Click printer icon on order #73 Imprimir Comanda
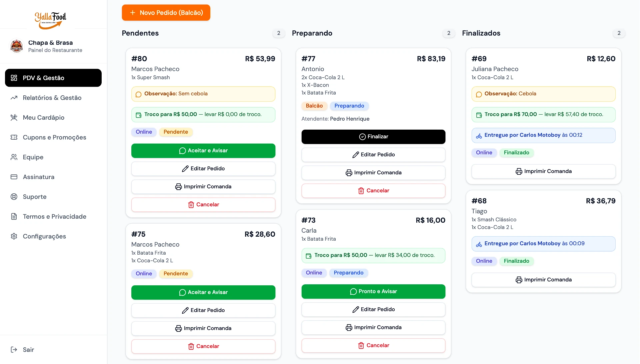Viewport: 640px width, 364px height. tap(349, 327)
